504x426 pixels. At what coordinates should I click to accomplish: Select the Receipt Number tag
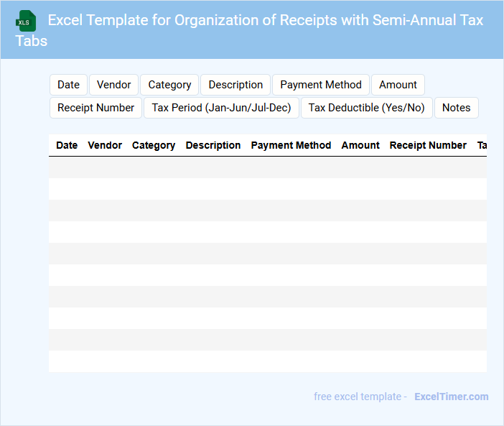tap(95, 108)
